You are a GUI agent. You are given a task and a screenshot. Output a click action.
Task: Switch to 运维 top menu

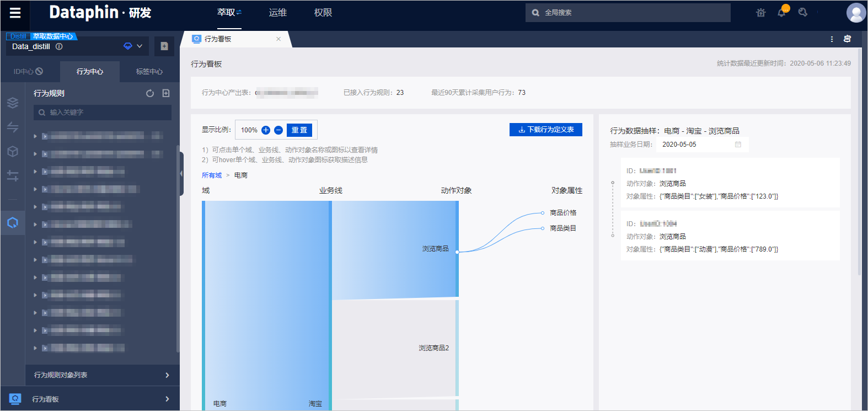pyautogui.click(x=278, y=13)
